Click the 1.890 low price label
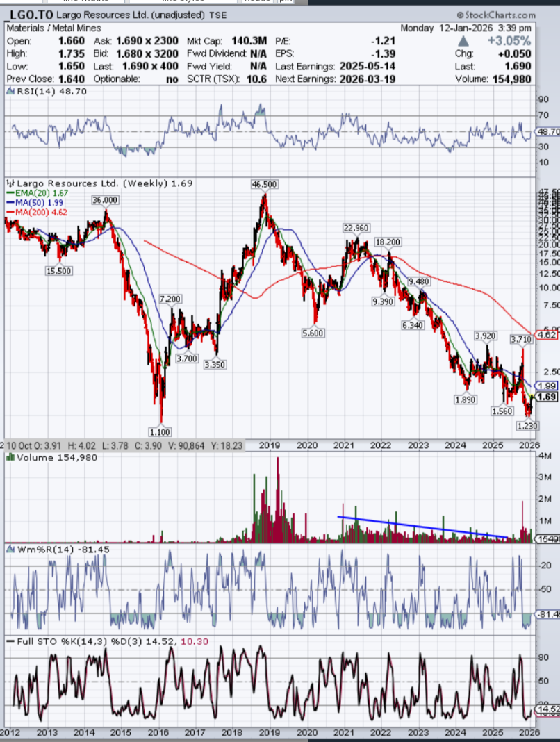This screenshot has width=560, height=742. pos(466,400)
